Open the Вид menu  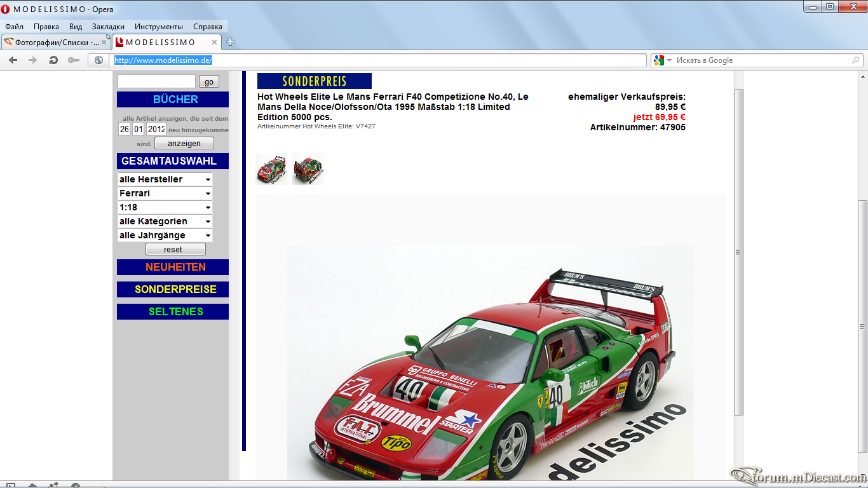coord(76,27)
